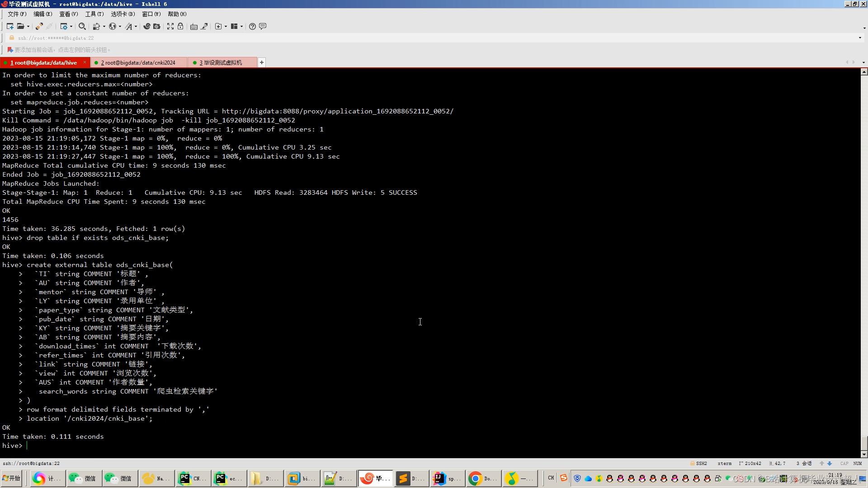Viewport: 868px width, 488px height.
Task: Open the 工具(T) menu
Action: click(x=94, y=14)
